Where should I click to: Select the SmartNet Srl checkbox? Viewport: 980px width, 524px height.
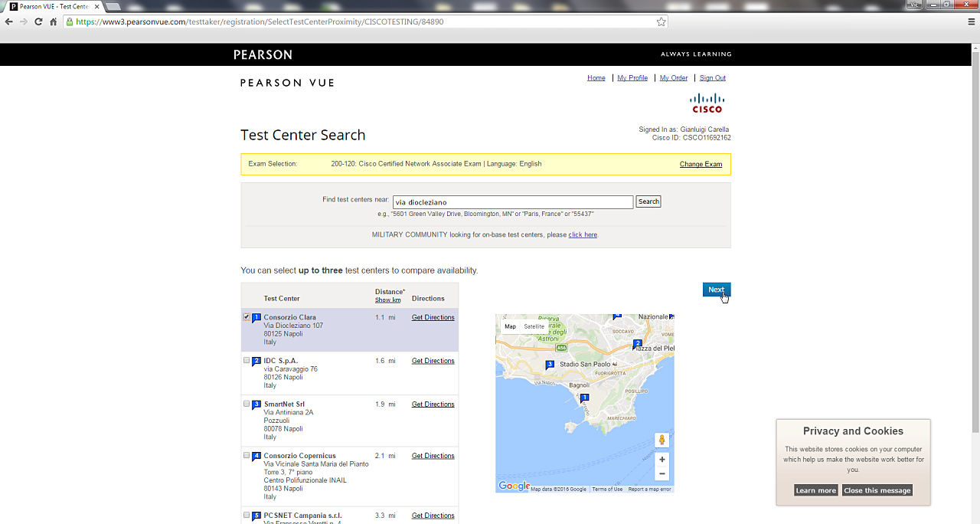point(247,404)
